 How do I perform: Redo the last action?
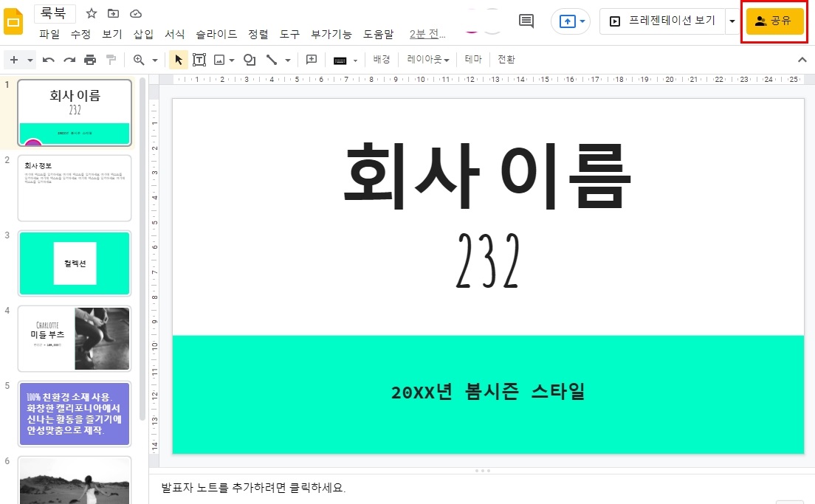(68, 59)
